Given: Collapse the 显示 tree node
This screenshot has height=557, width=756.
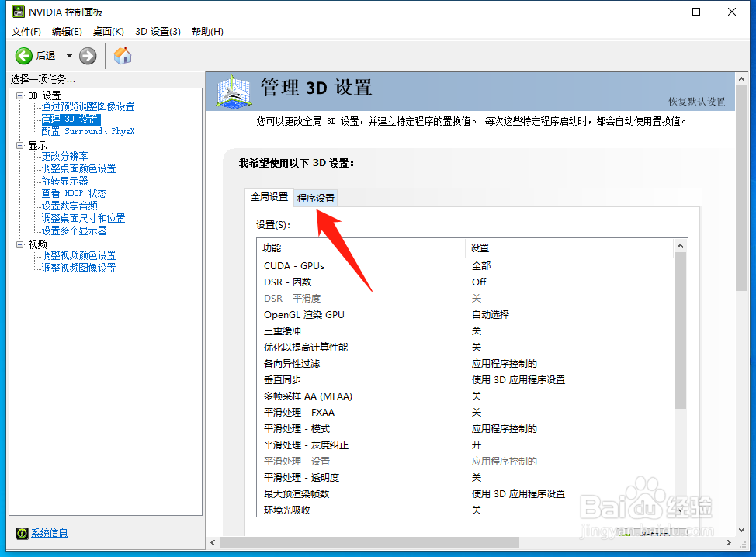Looking at the screenshot, I should pos(19,145).
